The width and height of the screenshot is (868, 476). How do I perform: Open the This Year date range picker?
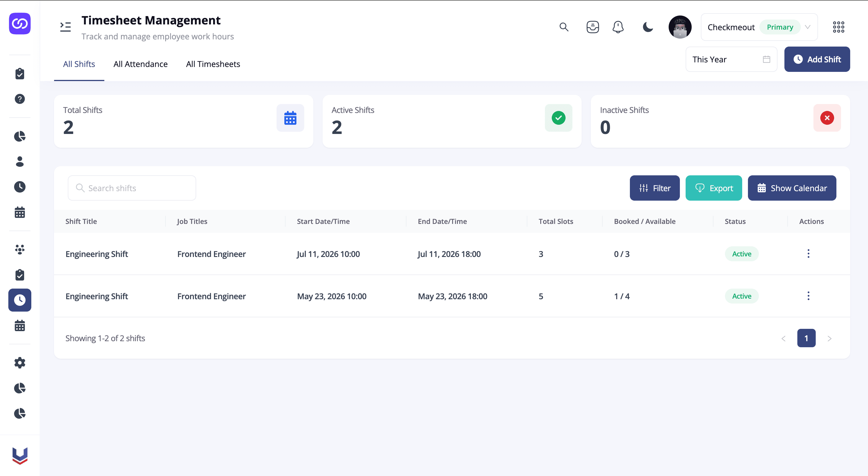coord(731,59)
